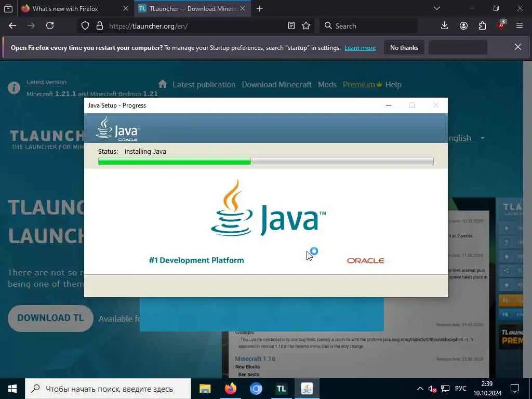Click the DOWNLOAD TL button
Screen dimensions: 532x399
click(50, 318)
